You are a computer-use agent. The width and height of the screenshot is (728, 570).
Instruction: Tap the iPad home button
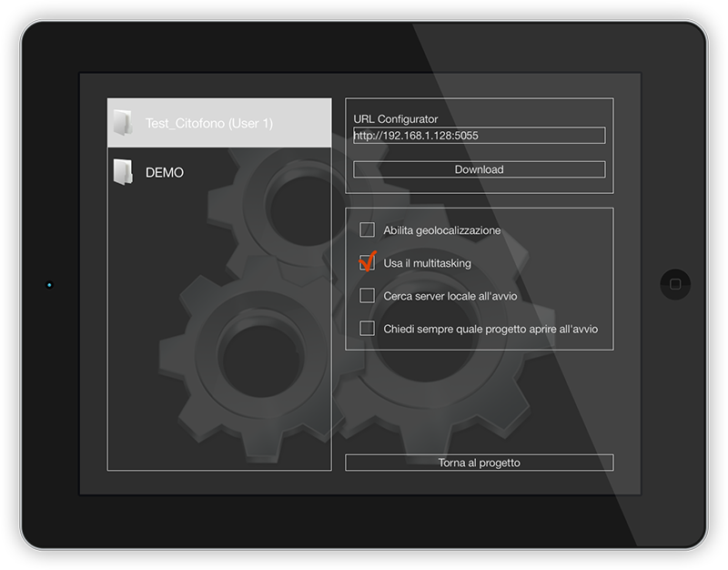pos(675,284)
